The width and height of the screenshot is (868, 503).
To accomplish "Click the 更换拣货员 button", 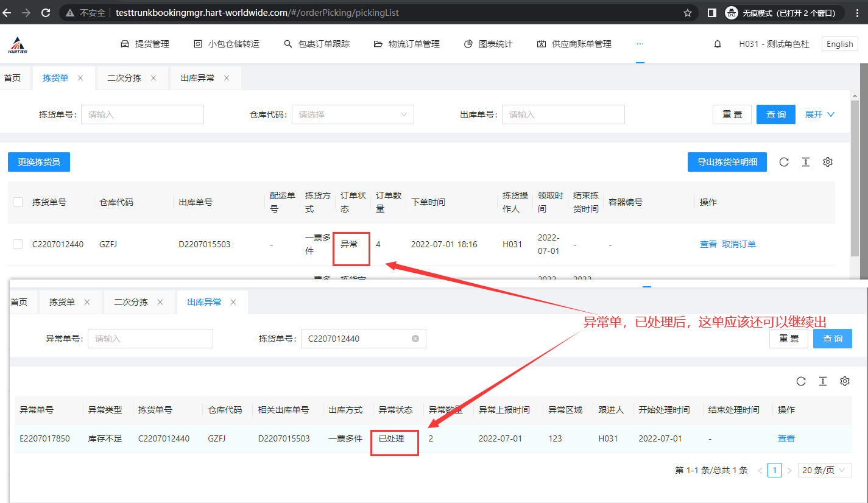I will tap(39, 162).
